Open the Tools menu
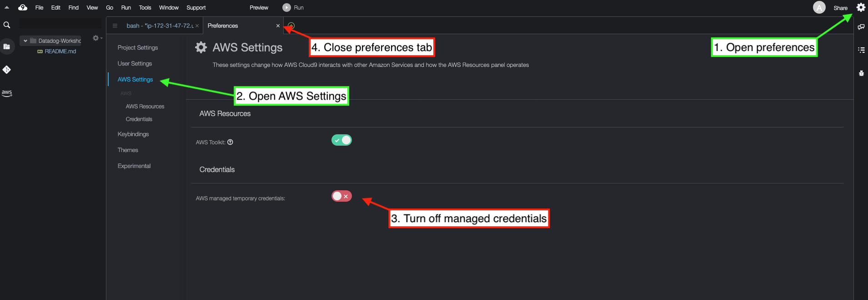 [145, 8]
